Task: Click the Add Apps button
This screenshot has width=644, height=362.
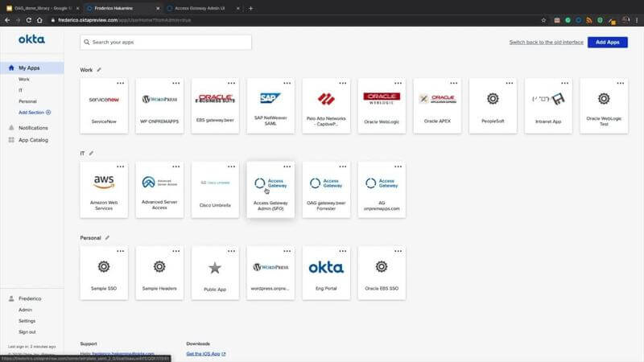Action: point(607,42)
